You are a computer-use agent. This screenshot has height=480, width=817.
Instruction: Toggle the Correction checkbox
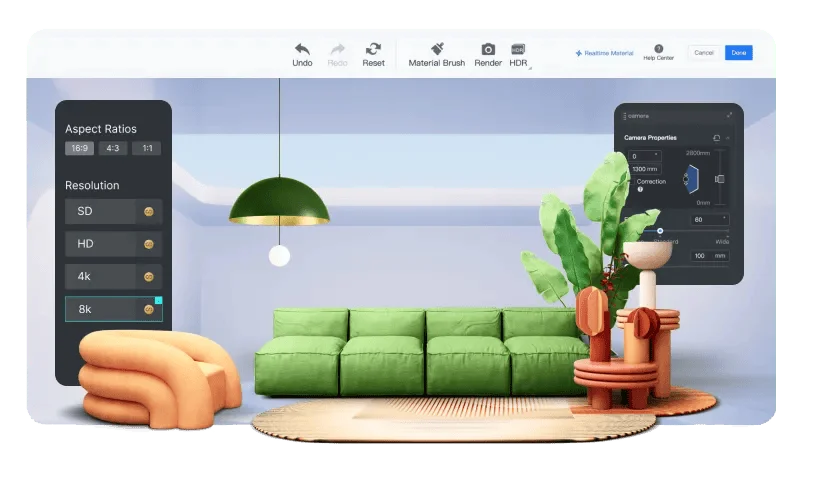tap(631, 182)
